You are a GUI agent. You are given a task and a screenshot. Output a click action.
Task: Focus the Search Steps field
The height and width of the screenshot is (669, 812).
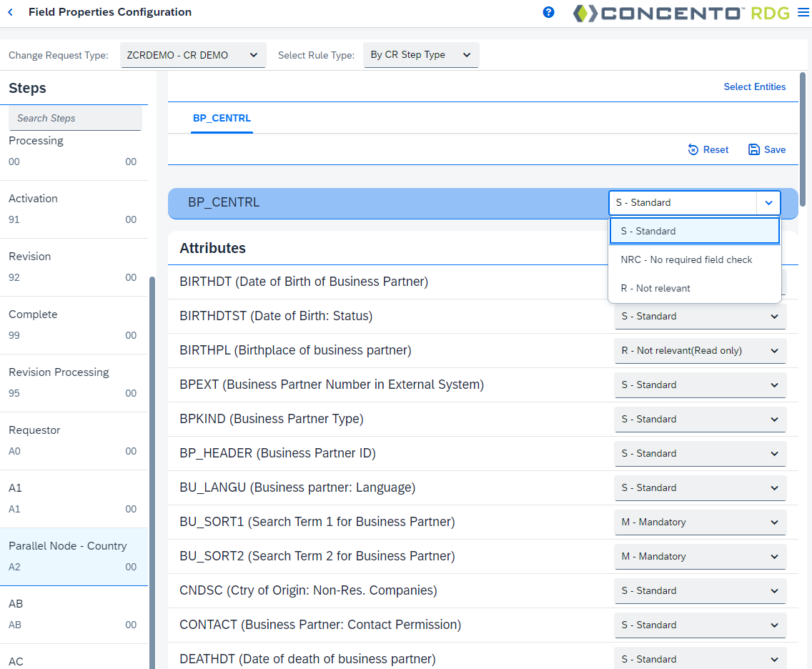[x=75, y=118]
